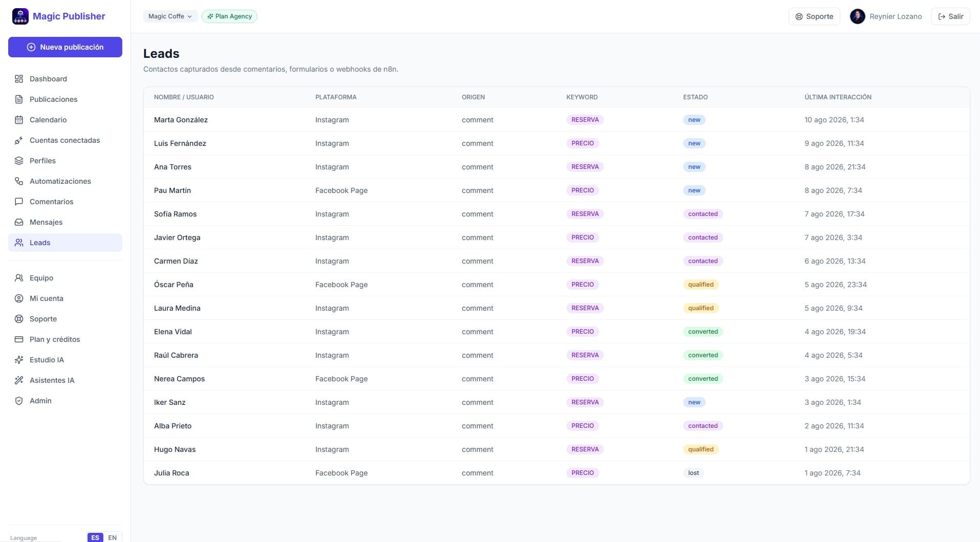The image size is (980, 542).
Task: Click the ÚLTIMA INTERACCIÓN column header
Action: tap(838, 97)
